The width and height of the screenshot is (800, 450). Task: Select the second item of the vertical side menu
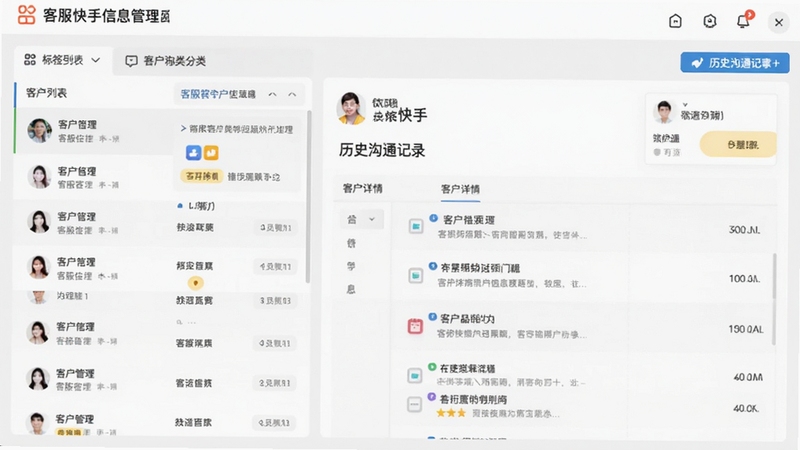tap(352, 243)
